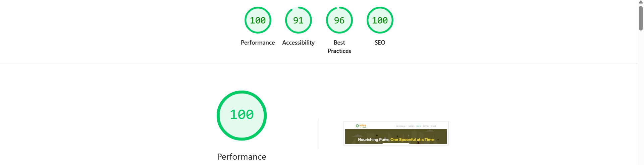Click the SEO gauge circle showing 100
Image resolution: width=644 pixels, height=165 pixels.
(380, 20)
